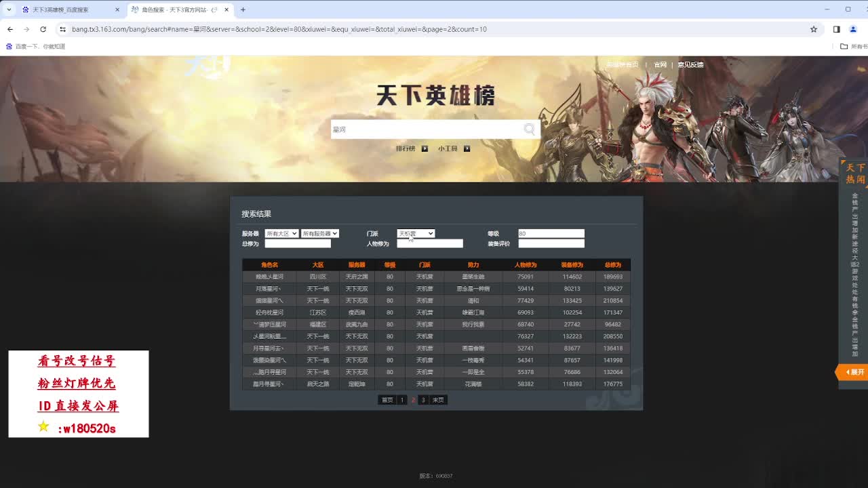View site information icon in address bar
This screenshot has width=868, height=488.
[x=62, y=29]
